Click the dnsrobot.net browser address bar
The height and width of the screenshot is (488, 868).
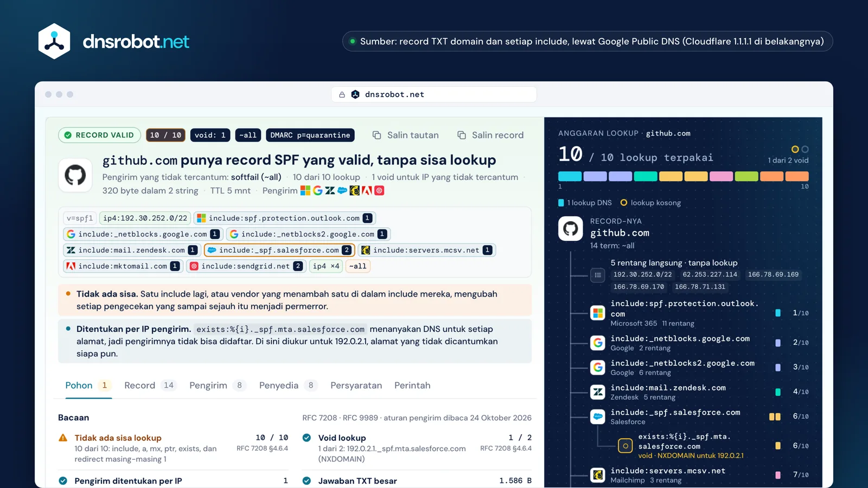coord(434,94)
